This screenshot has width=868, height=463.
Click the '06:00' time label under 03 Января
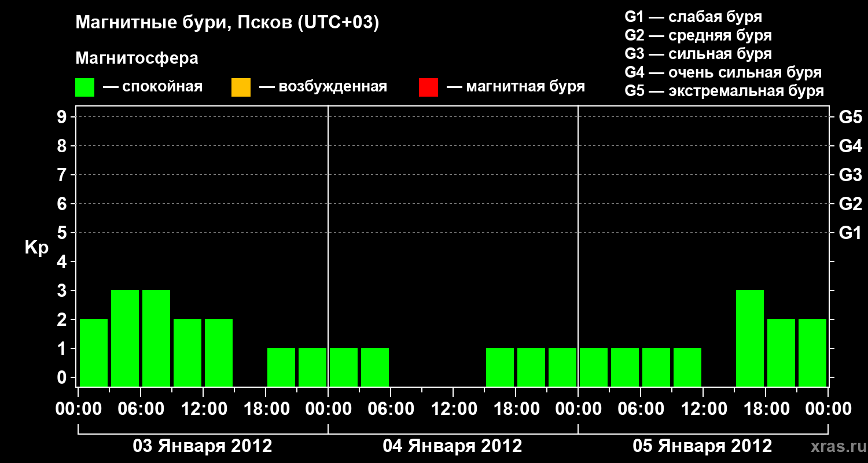141,409
